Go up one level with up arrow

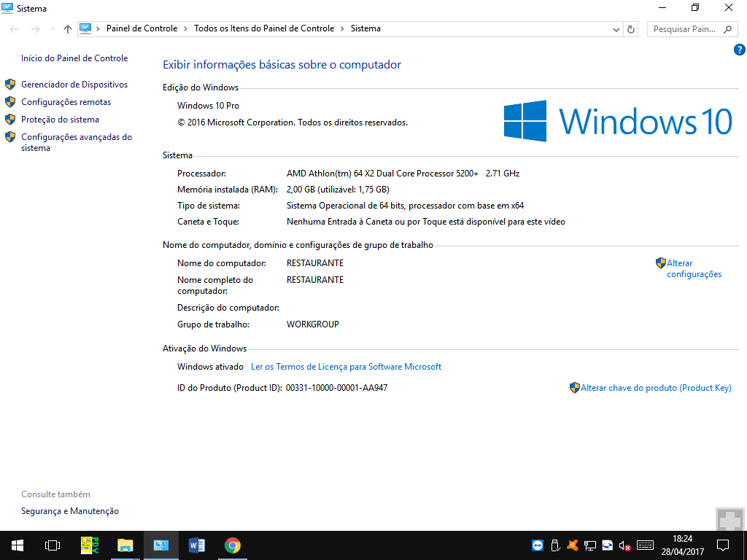click(x=68, y=29)
